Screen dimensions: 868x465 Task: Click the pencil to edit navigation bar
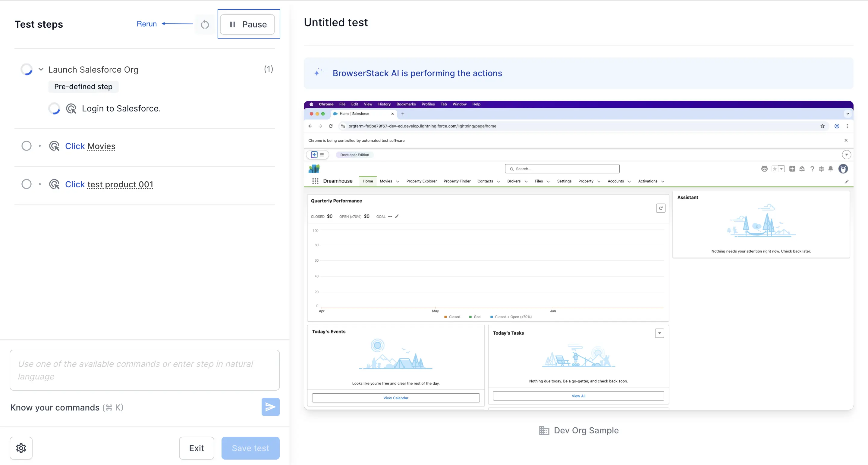coord(846,182)
